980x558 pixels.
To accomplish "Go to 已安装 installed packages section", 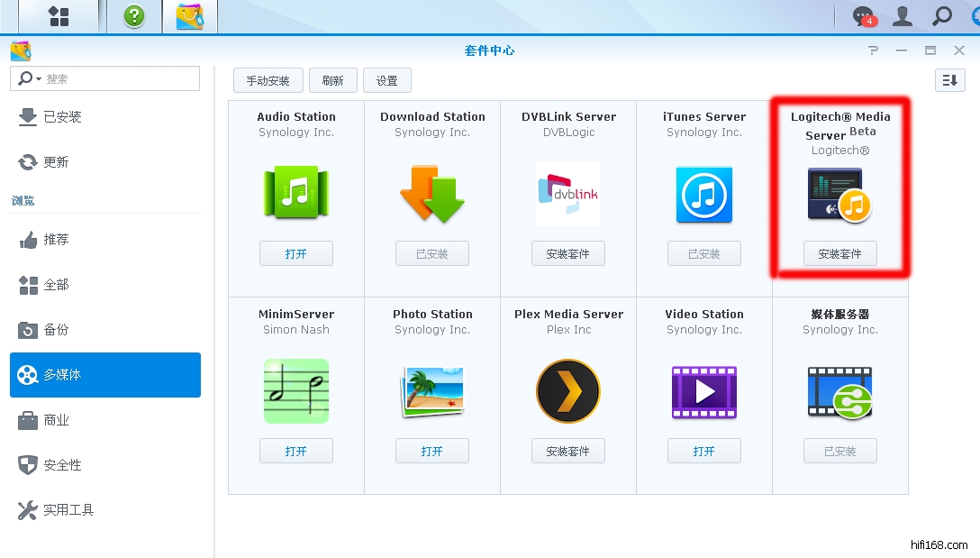I will coord(62,117).
